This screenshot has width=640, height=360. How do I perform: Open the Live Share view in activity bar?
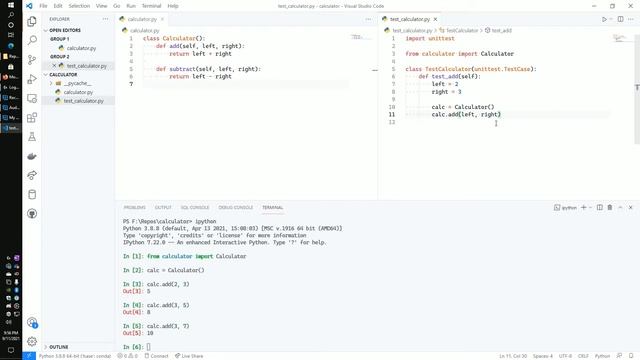(32, 175)
